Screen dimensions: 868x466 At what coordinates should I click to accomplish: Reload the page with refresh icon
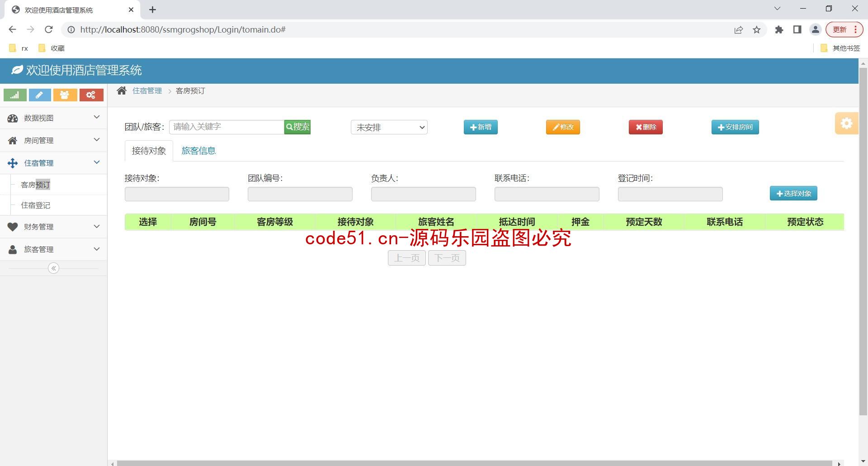click(49, 29)
